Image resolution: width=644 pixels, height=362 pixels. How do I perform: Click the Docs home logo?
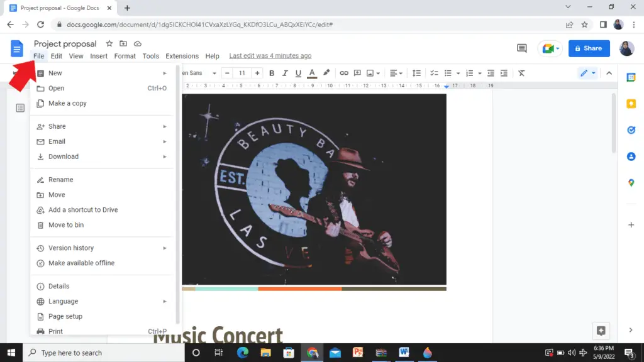17,49
